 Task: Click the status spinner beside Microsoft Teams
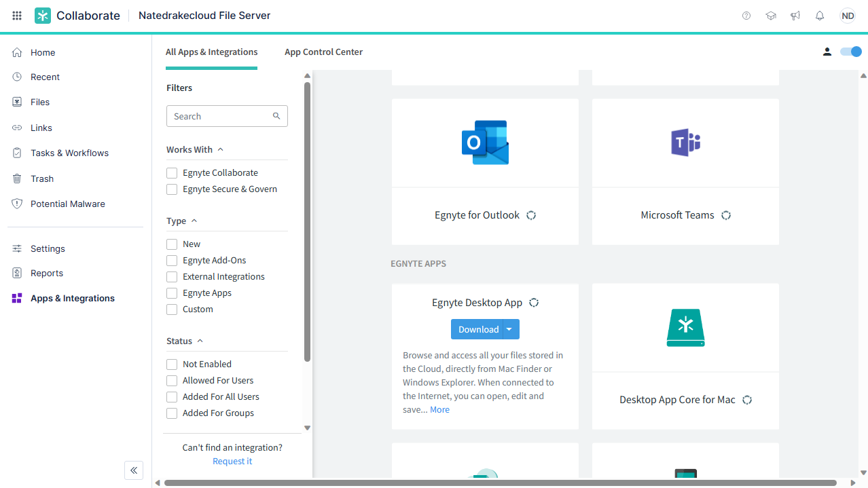coord(726,215)
